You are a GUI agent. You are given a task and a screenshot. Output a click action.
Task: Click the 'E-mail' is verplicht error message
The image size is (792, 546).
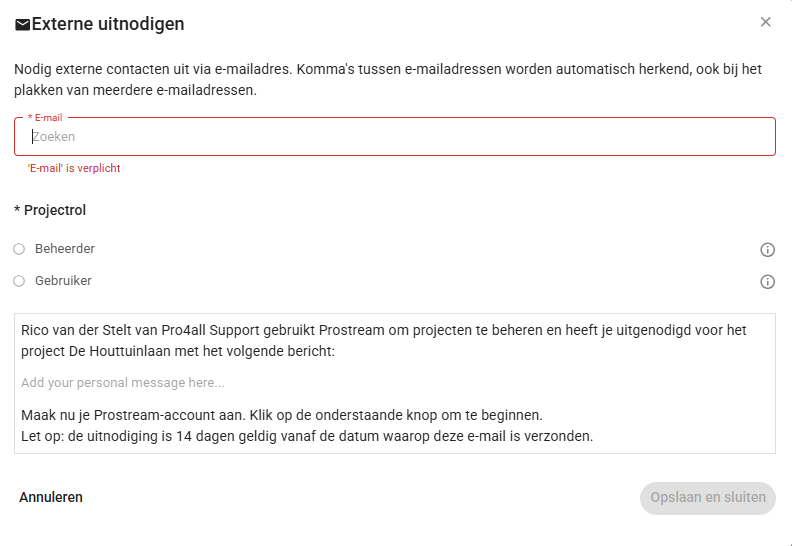[74, 168]
